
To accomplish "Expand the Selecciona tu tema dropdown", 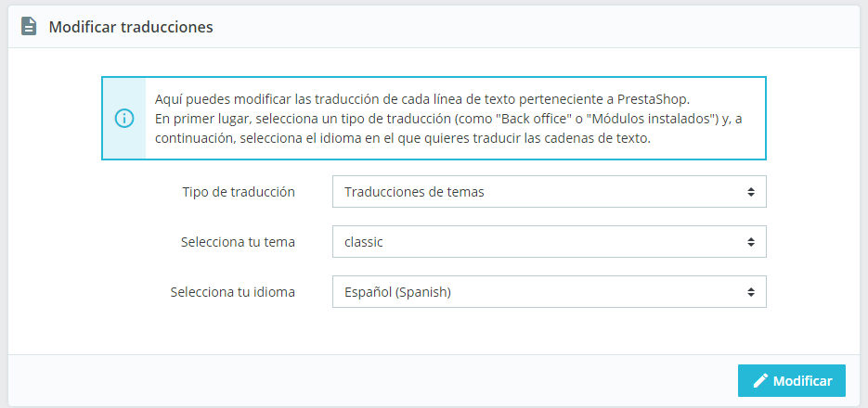I will coord(548,242).
